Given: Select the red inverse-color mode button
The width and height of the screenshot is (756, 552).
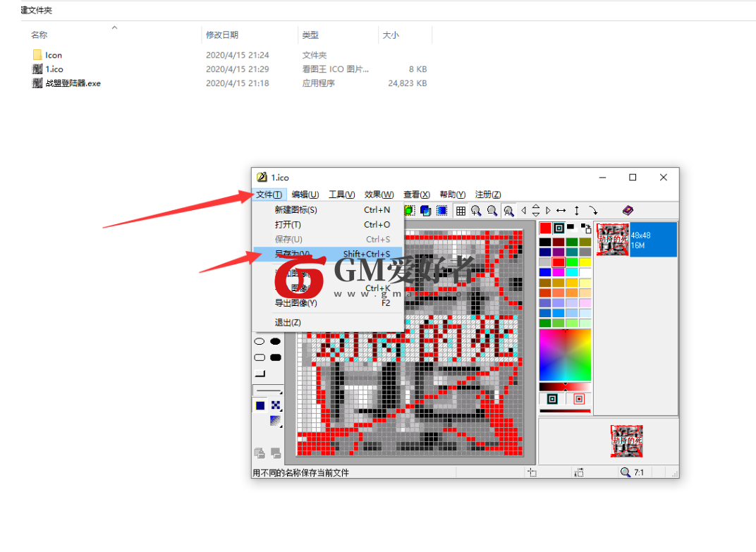Looking at the screenshot, I should point(579,399).
